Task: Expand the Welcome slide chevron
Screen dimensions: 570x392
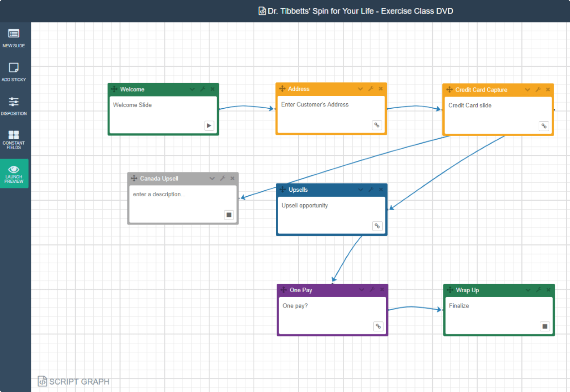Action: (x=192, y=89)
